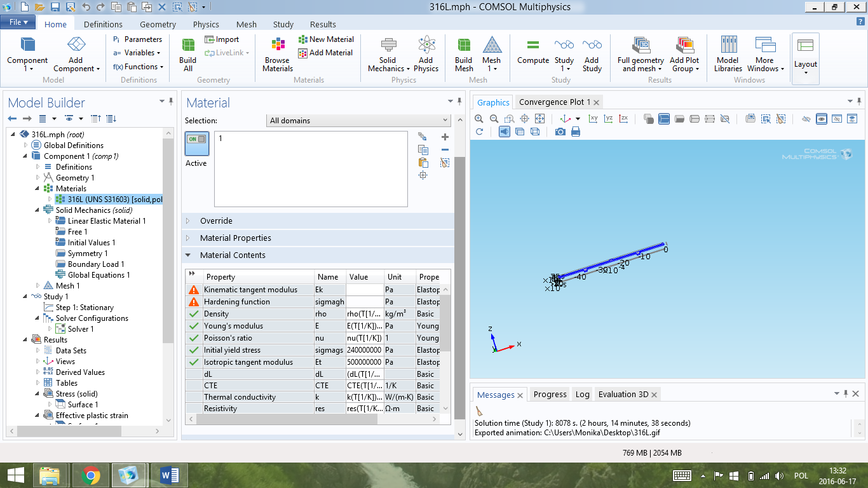This screenshot has width=868, height=488.
Task: Click the Undo arrow in title bar
Action: 86,7
